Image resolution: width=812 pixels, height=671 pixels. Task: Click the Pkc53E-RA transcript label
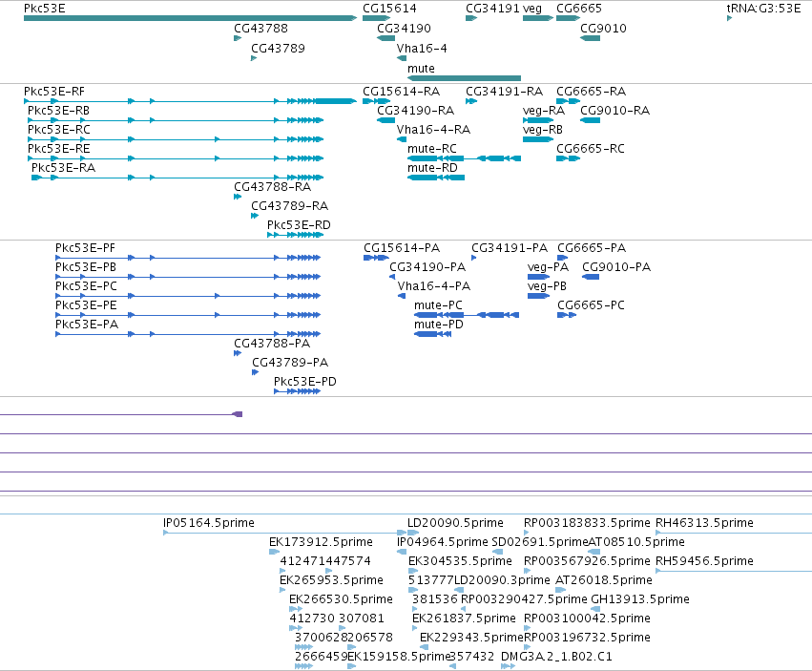tap(64, 168)
